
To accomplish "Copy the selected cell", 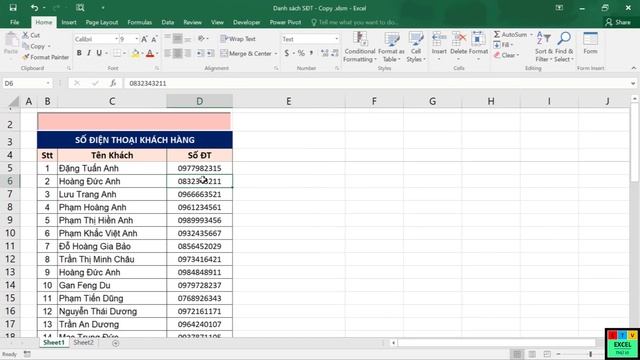I will 34,46.
